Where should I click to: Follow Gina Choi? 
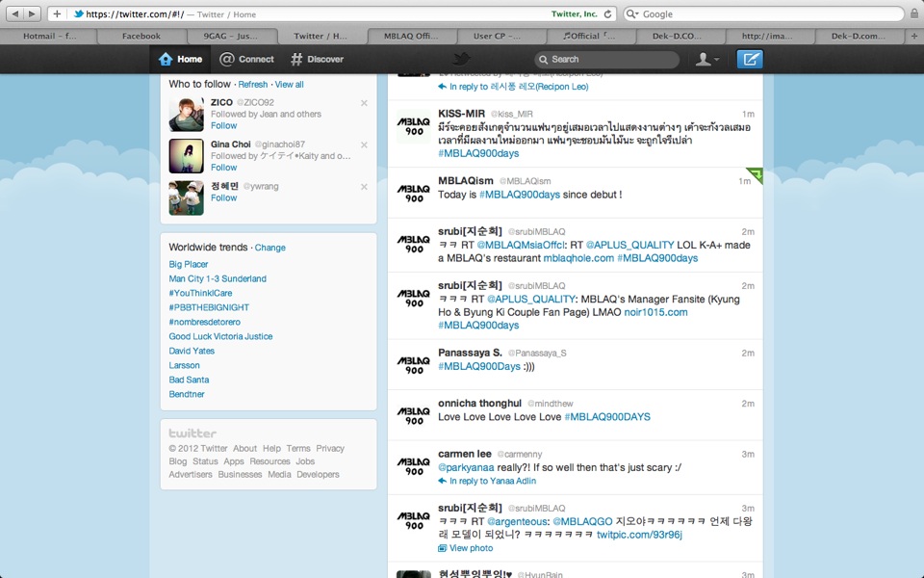tap(224, 168)
